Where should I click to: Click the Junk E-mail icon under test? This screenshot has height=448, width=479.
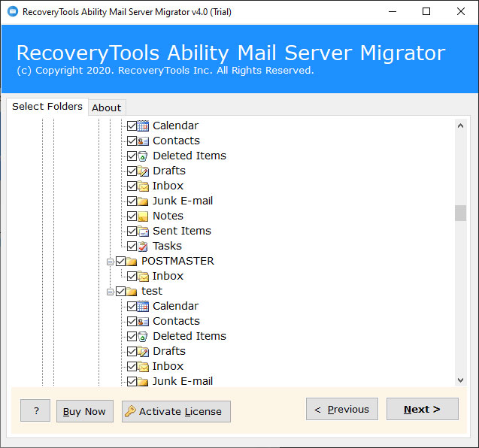click(x=143, y=381)
